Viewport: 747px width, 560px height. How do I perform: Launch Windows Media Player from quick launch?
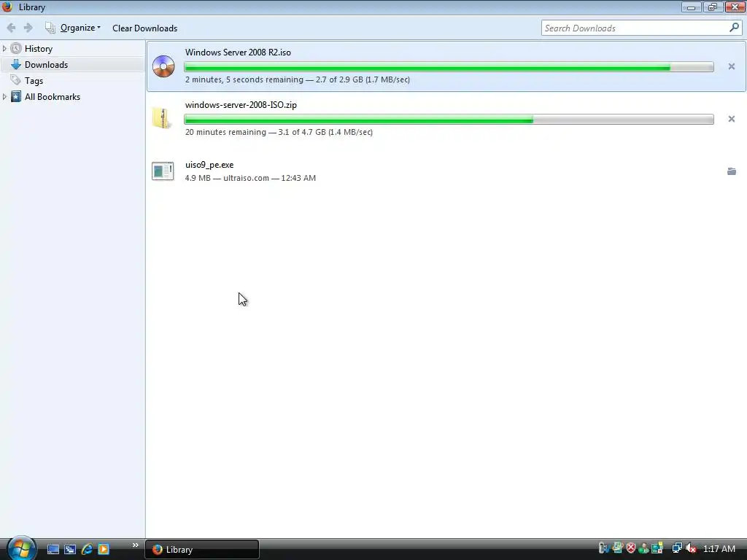click(104, 549)
